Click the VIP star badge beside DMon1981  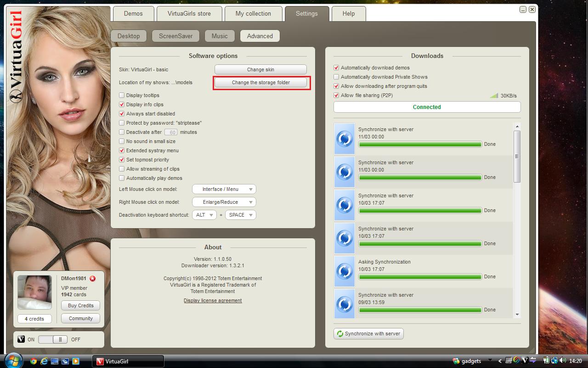pos(92,278)
